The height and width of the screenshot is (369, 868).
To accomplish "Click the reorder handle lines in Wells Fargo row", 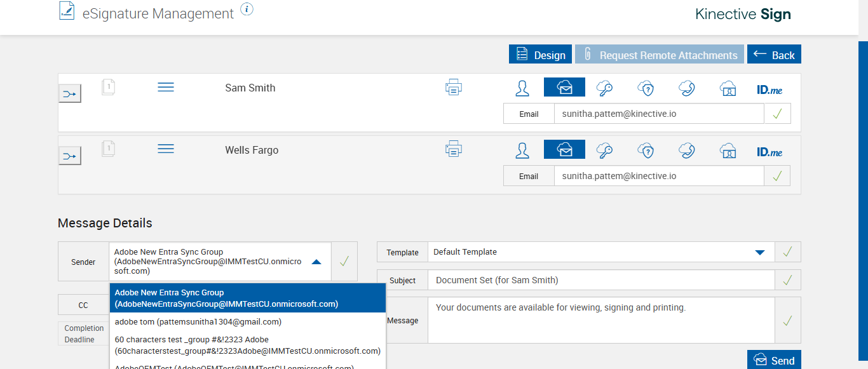I will coord(166,149).
